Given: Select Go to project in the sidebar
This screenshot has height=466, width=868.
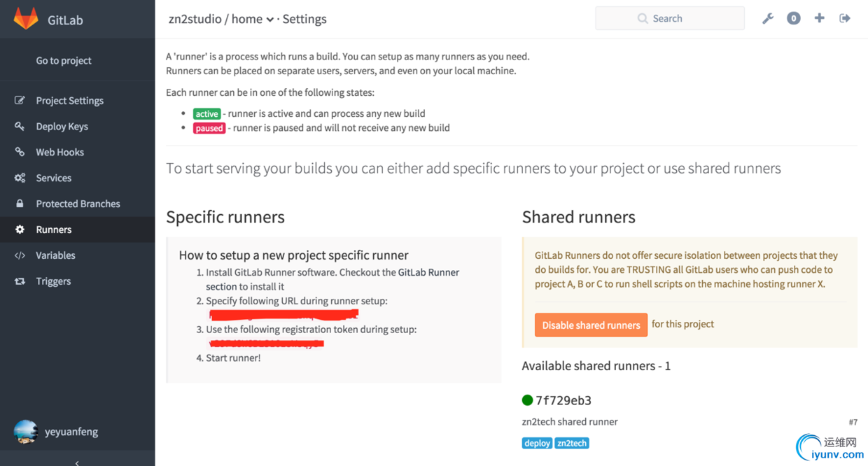Looking at the screenshot, I should tap(64, 61).
